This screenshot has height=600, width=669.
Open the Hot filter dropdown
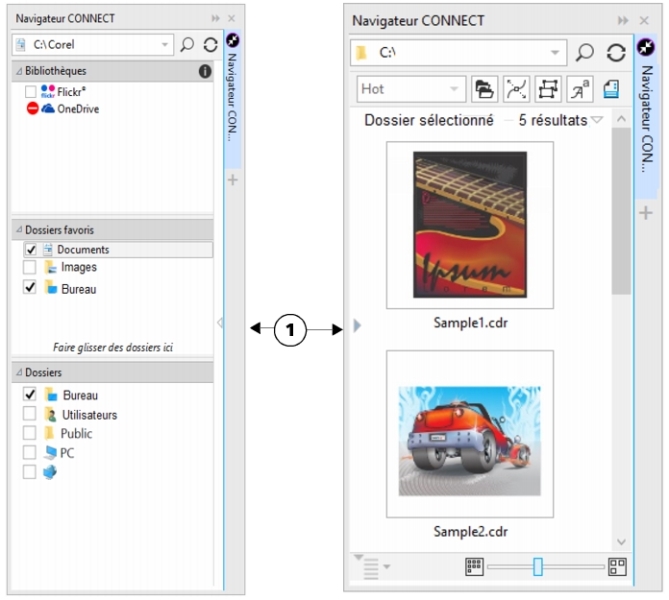tap(455, 89)
